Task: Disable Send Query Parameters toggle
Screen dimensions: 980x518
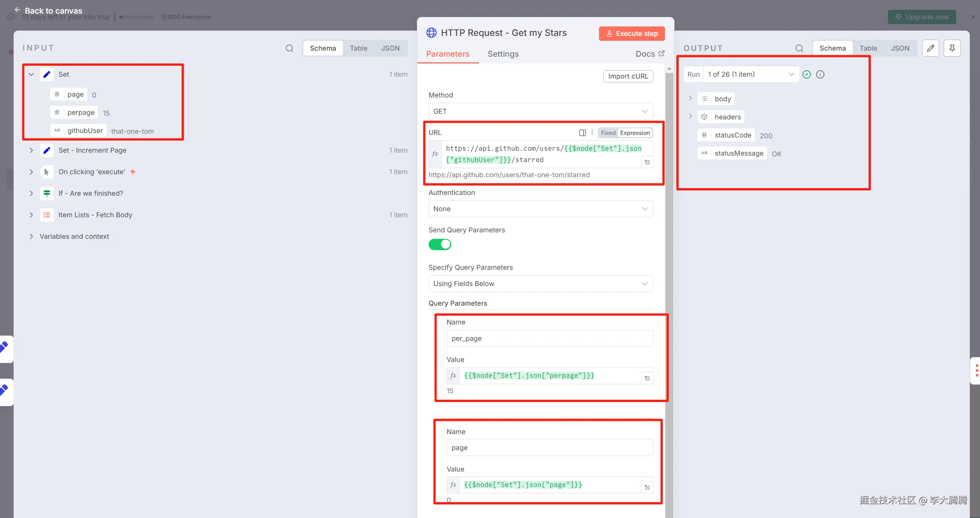Action: (x=440, y=244)
